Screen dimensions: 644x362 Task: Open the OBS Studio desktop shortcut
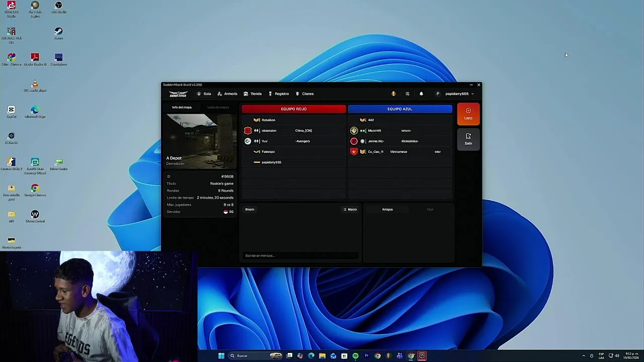pos(58,8)
